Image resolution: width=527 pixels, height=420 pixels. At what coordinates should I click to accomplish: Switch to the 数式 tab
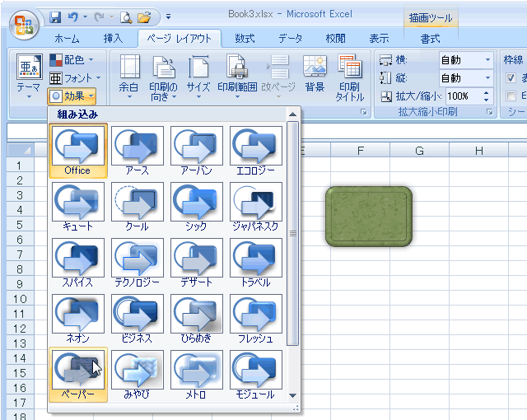coord(245,39)
